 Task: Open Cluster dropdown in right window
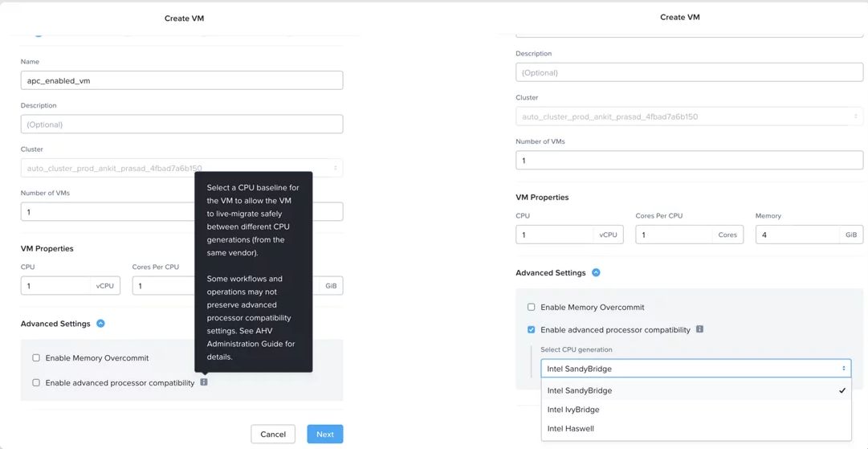coord(689,116)
